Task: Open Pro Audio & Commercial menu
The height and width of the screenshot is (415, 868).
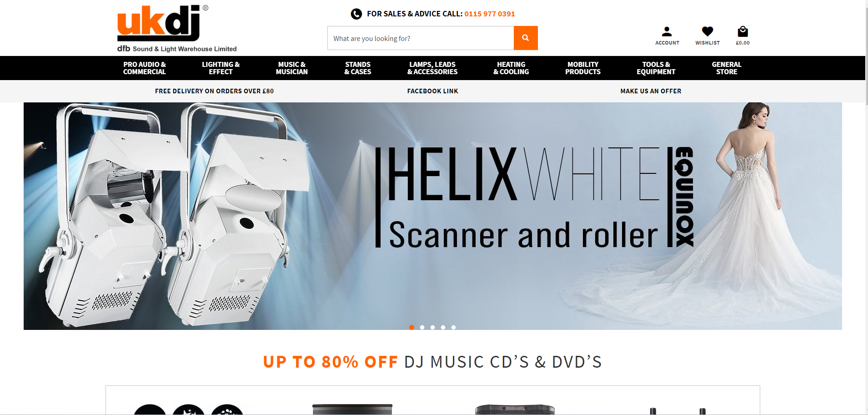Action: [x=145, y=68]
